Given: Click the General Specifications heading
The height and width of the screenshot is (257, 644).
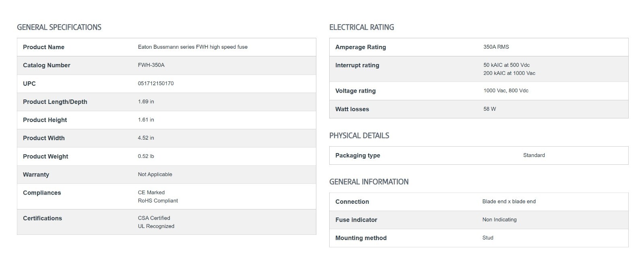Looking at the screenshot, I should click(x=59, y=27).
